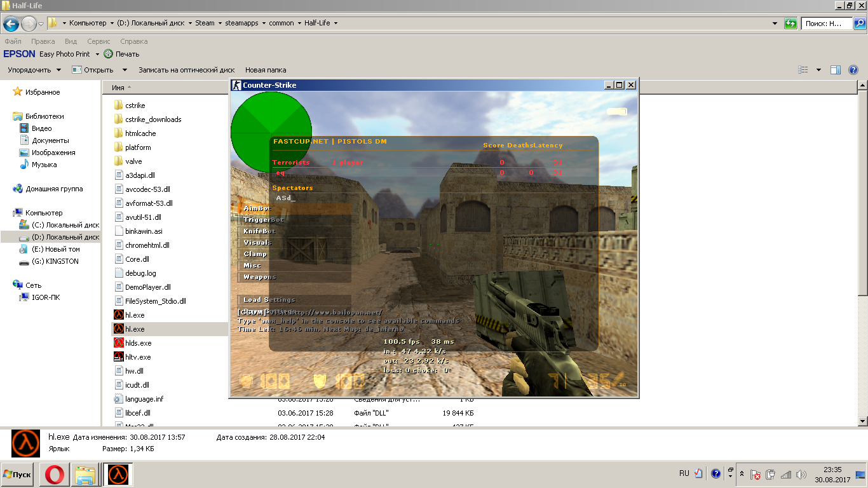Click the Explorer help icon

point(854,70)
